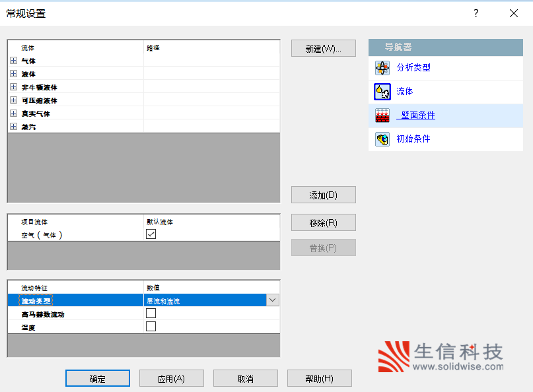
Task: Toggle the 空气 default fluid checkbox
Action: pyautogui.click(x=151, y=234)
